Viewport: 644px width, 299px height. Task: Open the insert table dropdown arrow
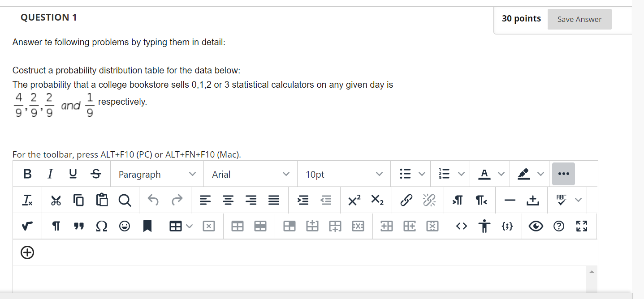click(189, 227)
